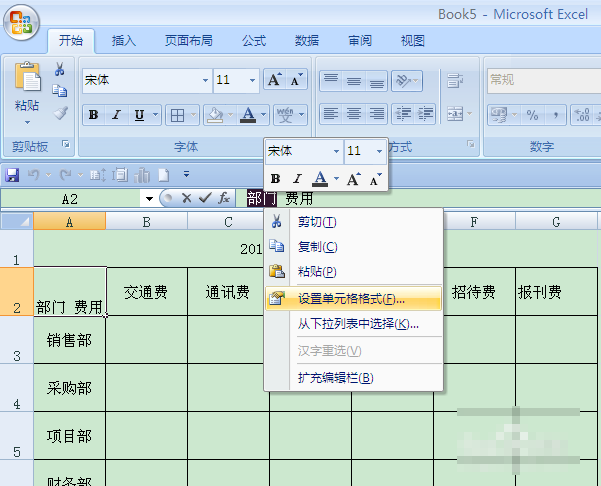Screen dimensions: 601x486
Task: Switch to the 页面布局 ribbon tab
Action: (x=189, y=41)
